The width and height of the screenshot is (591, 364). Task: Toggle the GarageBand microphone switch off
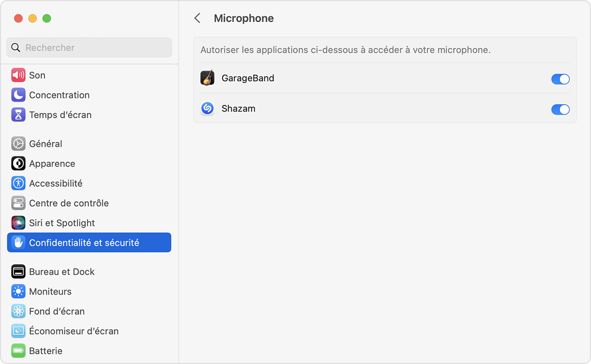tap(560, 79)
